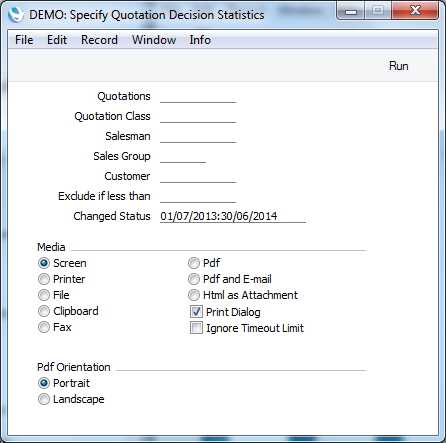Minimize the Quotation Decision Statistics window
This screenshot has width=446, height=443.
click(351, 11)
